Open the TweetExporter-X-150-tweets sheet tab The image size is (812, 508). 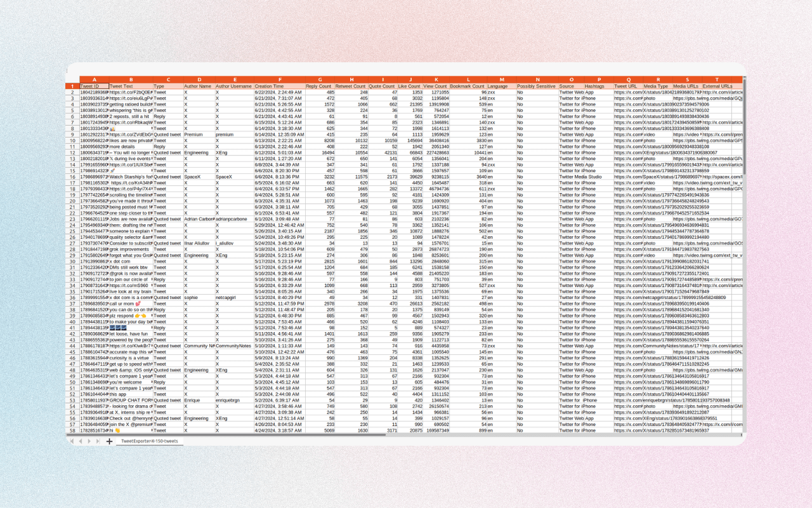coord(150,441)
